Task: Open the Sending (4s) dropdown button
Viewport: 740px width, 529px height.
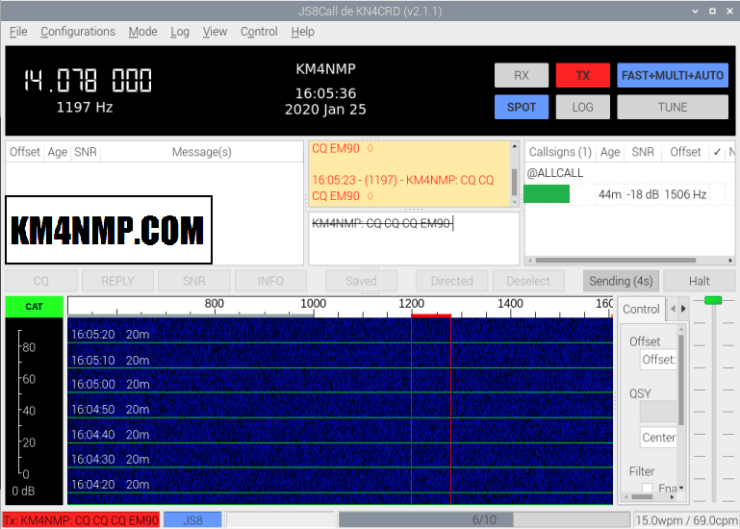Action: [619, 281]
